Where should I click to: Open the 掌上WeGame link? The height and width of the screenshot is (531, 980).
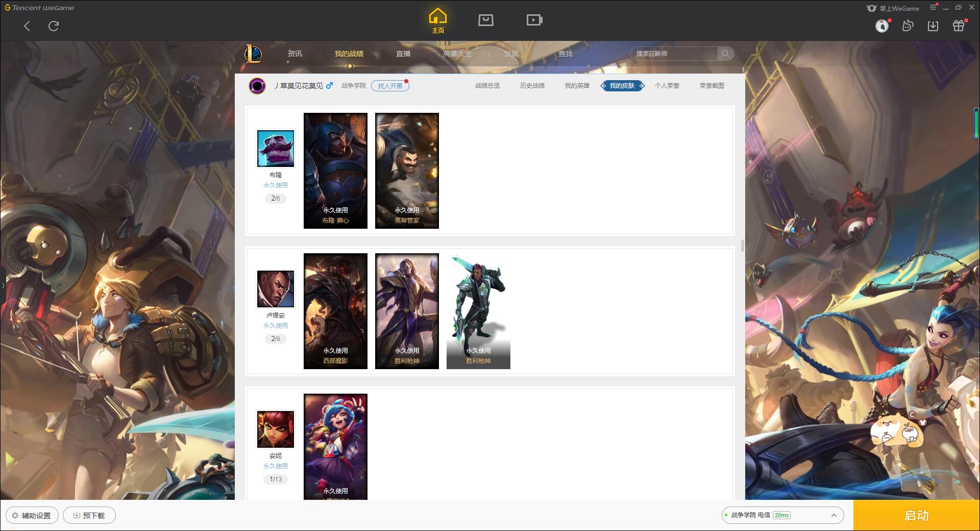point(893,8)
